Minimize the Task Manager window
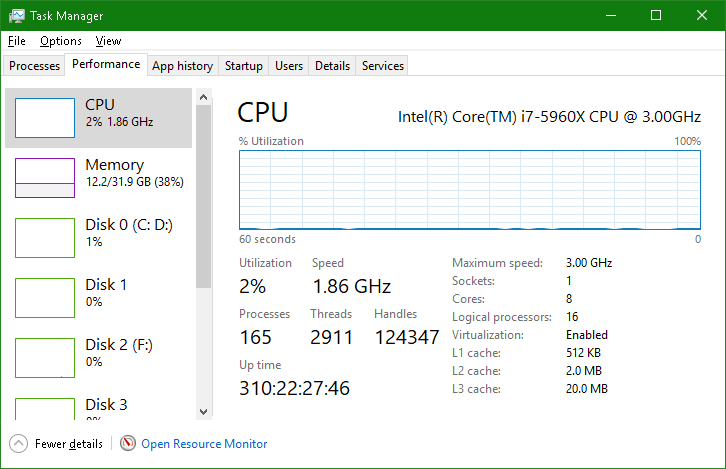Screen dimensions: 726x469 tap(611, 15)
